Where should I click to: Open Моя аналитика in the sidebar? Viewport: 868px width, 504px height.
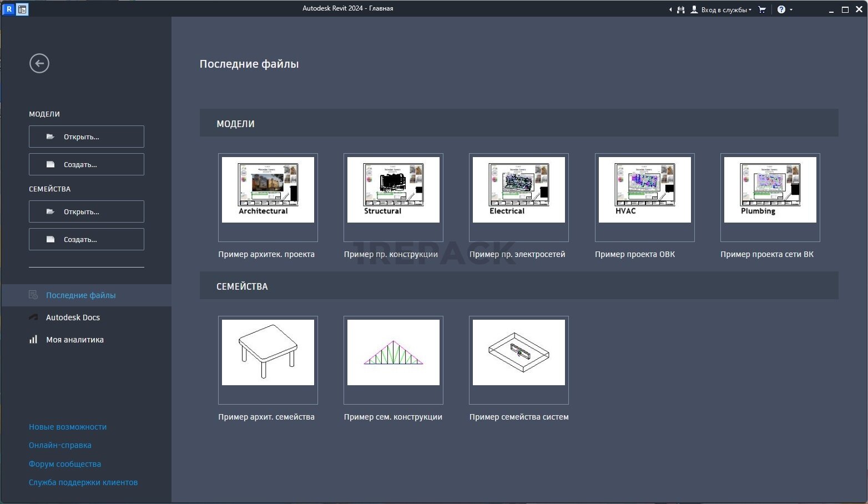(74, 340)
